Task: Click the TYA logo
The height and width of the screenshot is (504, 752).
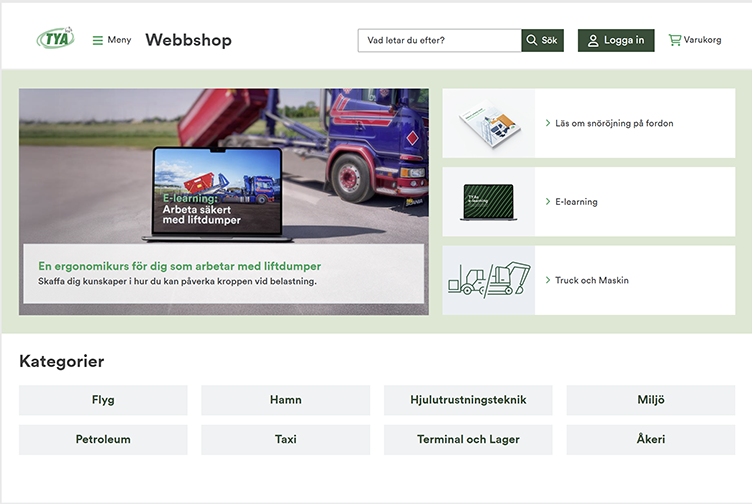Action: pos(55,39)
